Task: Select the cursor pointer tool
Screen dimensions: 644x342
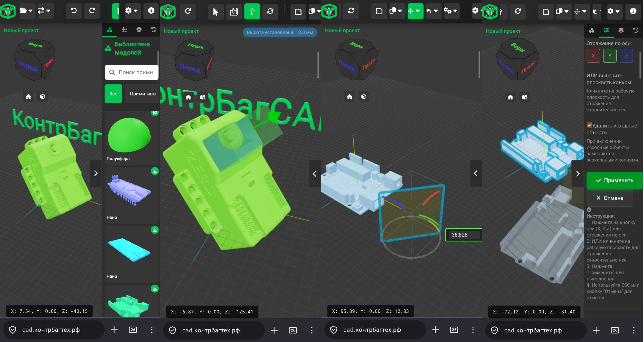Action: [215, 12]
